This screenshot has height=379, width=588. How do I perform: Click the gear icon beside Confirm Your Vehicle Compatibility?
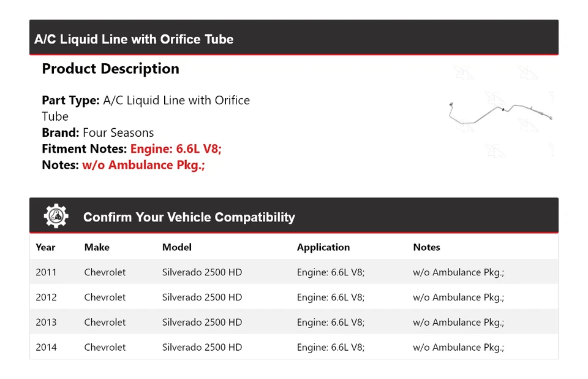click(x=56, y=216)
